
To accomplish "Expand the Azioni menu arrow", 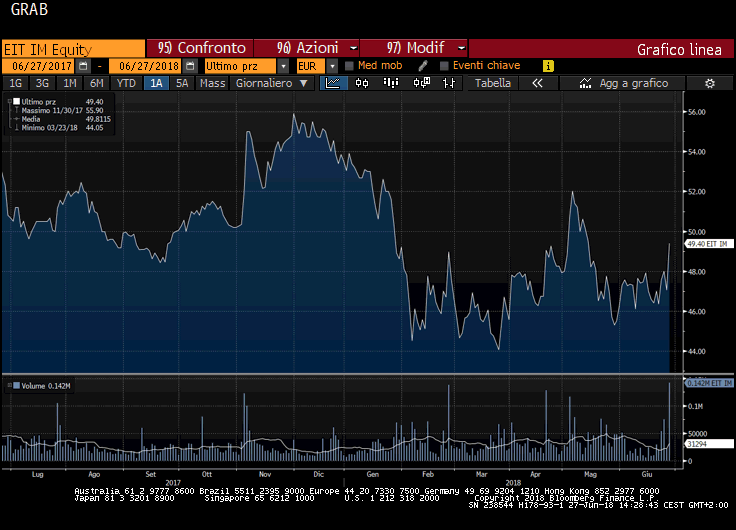I will tap(353, 48).
